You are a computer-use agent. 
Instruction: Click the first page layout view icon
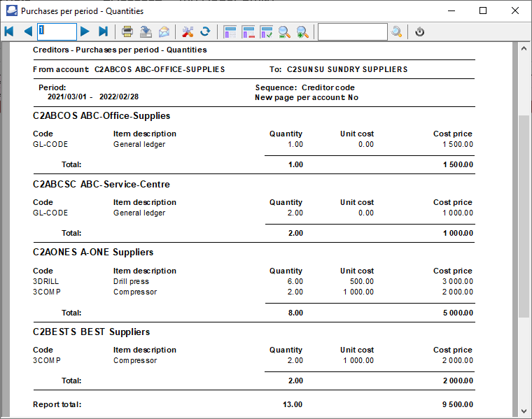(230, 31)
